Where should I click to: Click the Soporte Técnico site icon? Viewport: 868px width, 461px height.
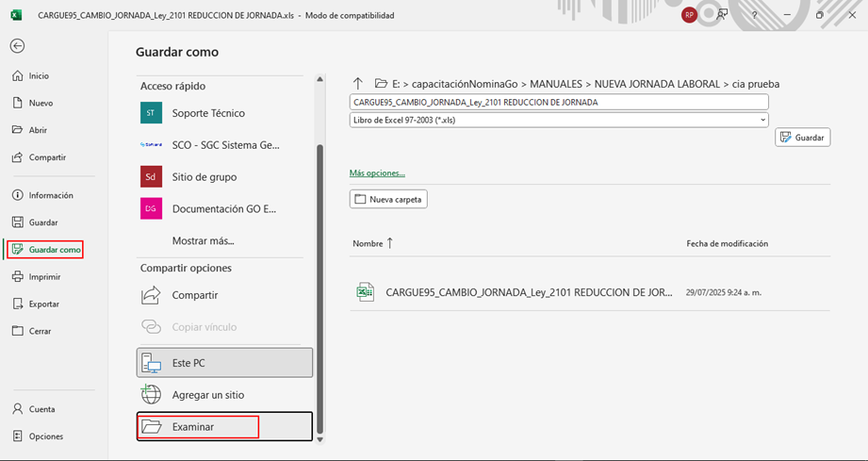click(x=151, y=113)
